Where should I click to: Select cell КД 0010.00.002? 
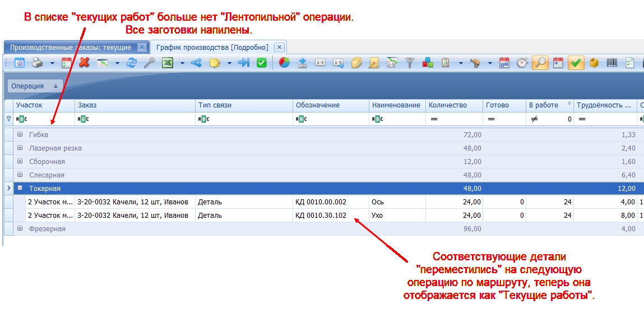331,202
